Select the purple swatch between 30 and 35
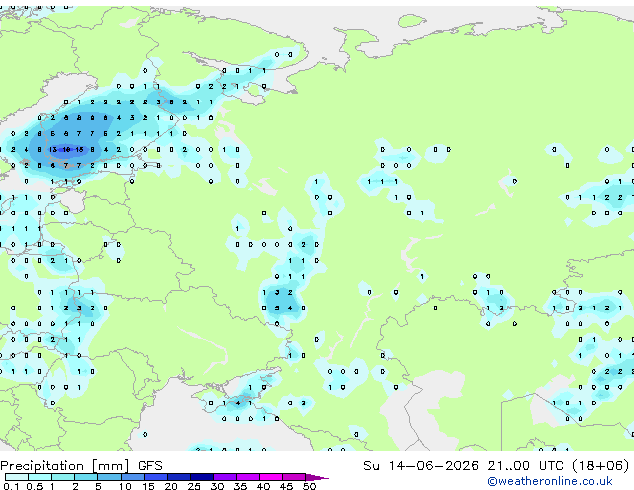Screen dimensions: 634x490 click(225, 477)
